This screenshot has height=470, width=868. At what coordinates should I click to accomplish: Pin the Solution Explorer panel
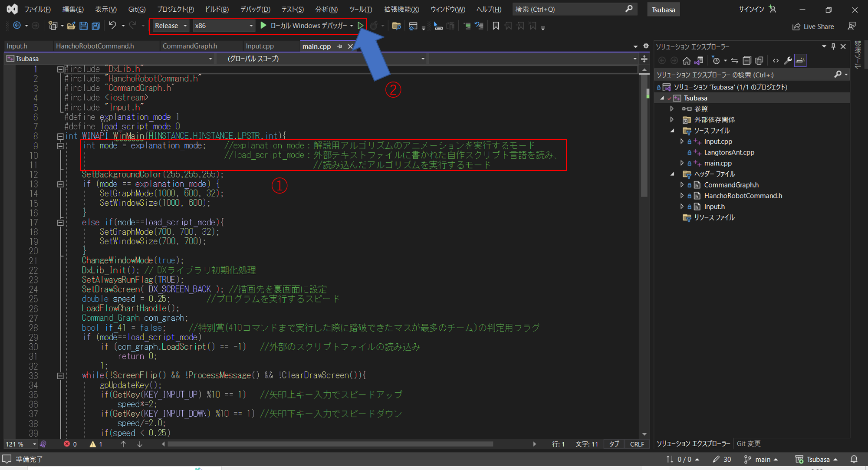[832, 46]
